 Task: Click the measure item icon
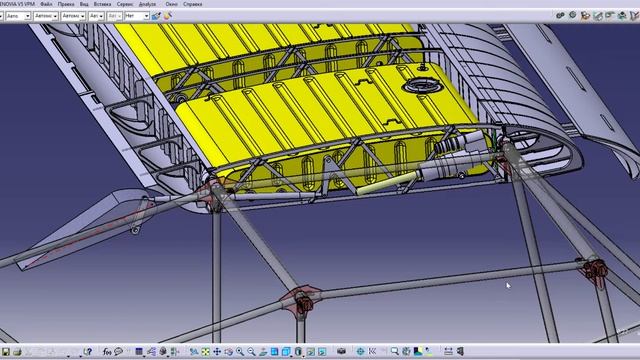460,351
